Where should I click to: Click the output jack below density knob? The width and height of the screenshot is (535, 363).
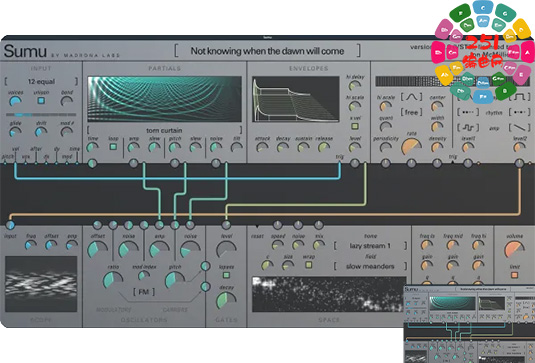coord(437,163)
